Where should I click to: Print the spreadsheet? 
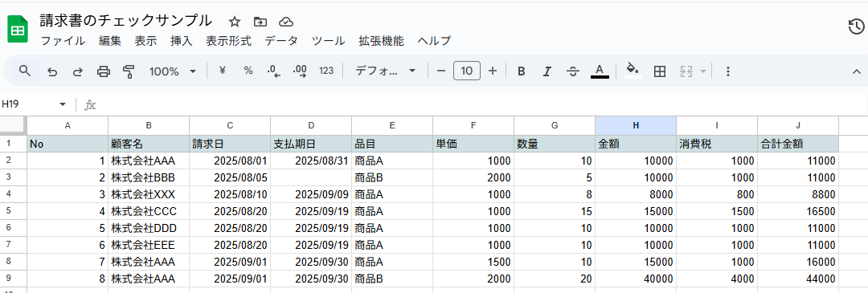(104, 71)
